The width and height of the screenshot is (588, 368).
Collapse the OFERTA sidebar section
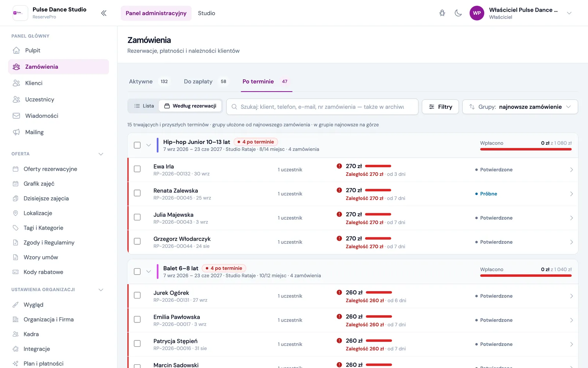pos(101,154)
